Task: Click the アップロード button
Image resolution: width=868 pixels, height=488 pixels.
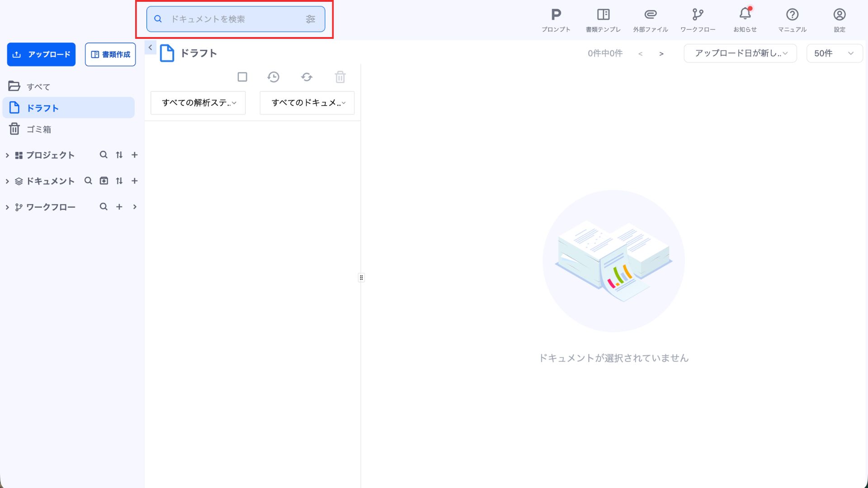Action: 41,55
